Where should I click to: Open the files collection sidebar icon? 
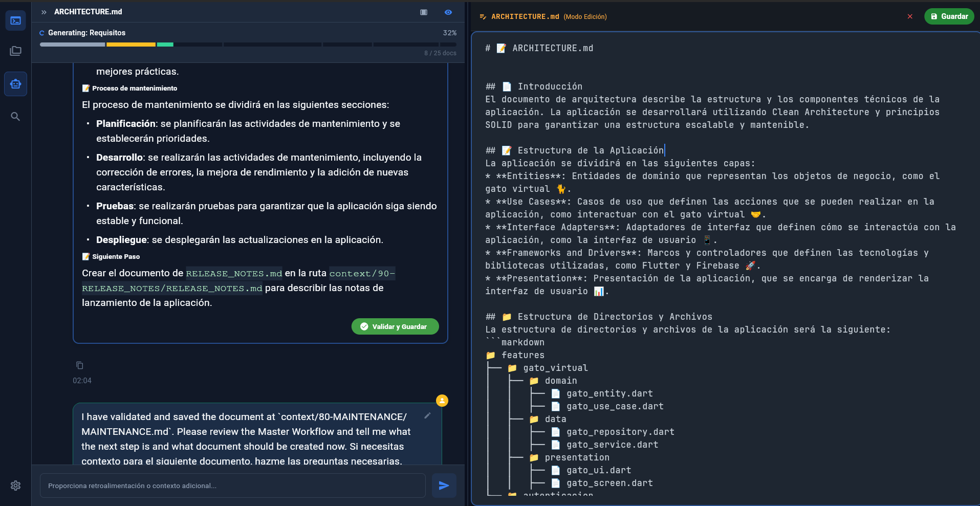click(x=15, y=51)
